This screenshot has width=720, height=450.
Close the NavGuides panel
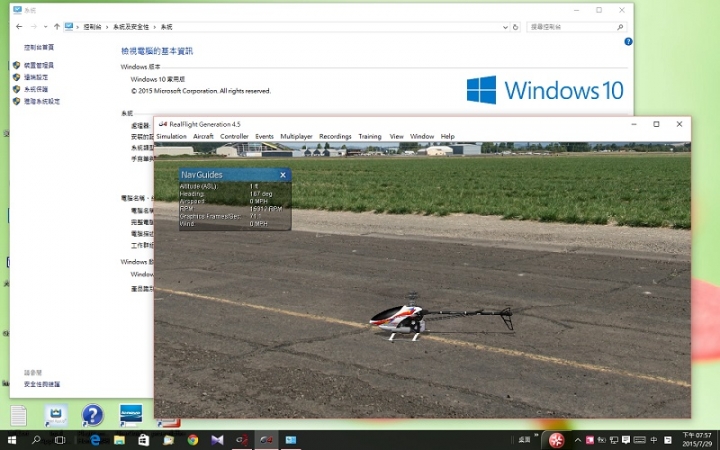[x=283, y=175]
